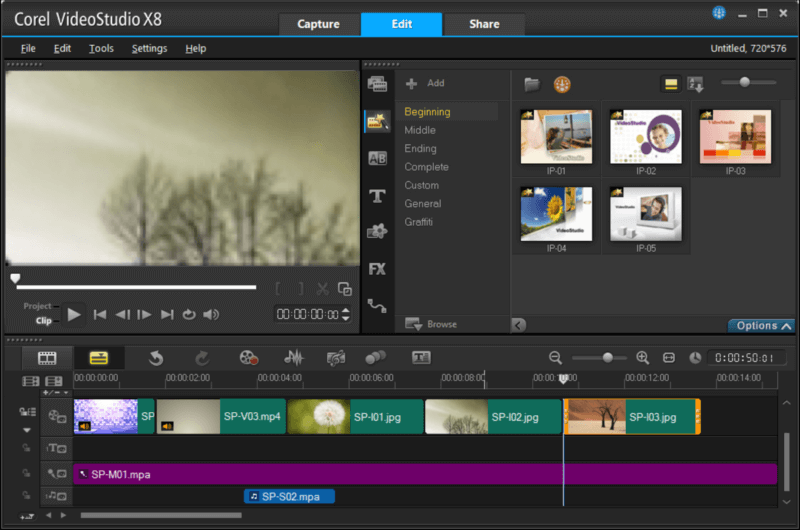
Task: Open the Sound Mixer in timeline toolbar
Action: click(x=294, y=357)
